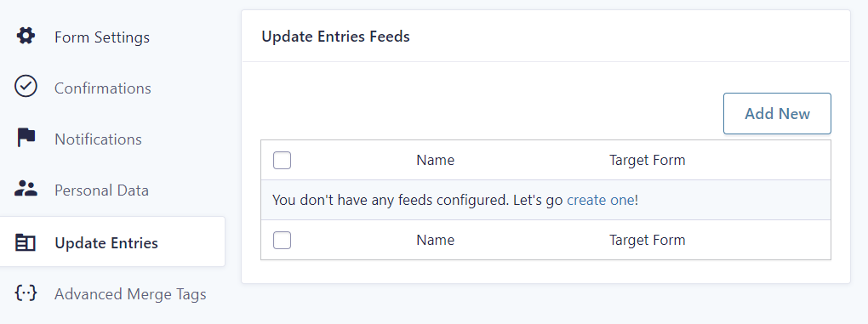Click the Name column header at top
This screenshot has width=868, height=324.
[x=435, y=161]
